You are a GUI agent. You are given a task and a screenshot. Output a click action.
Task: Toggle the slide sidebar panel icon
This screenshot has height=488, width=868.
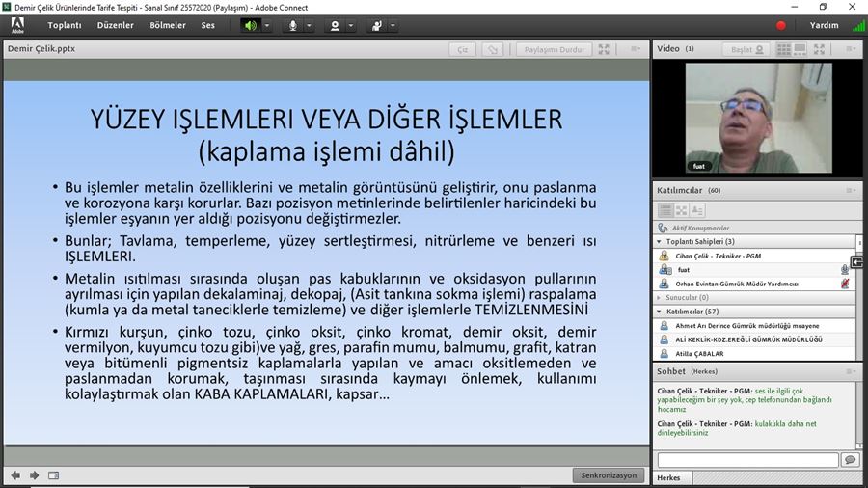(x=54, y=474)
